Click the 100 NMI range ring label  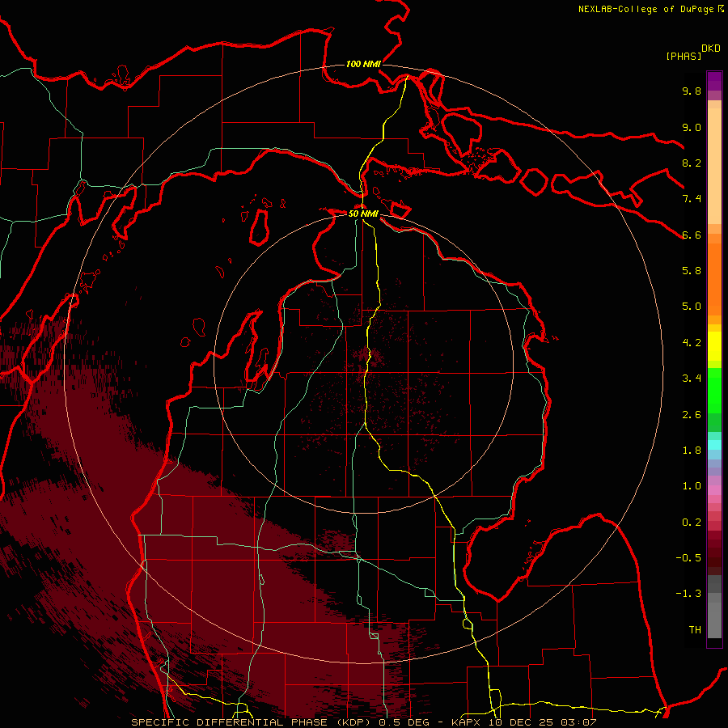coord(363,64)
